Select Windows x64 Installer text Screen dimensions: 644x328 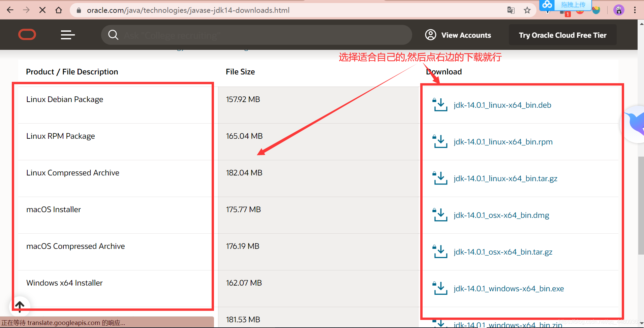click(64, 283)
